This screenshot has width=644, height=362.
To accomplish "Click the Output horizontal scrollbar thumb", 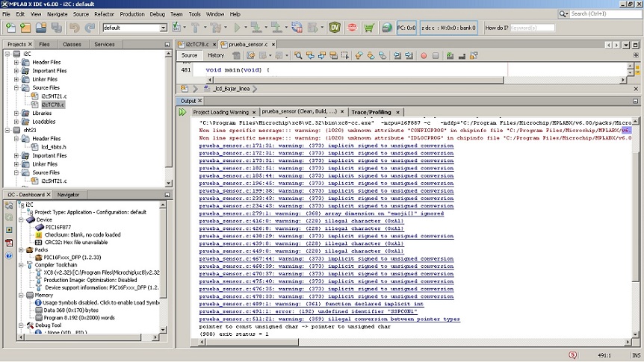I will coord(251,342).
